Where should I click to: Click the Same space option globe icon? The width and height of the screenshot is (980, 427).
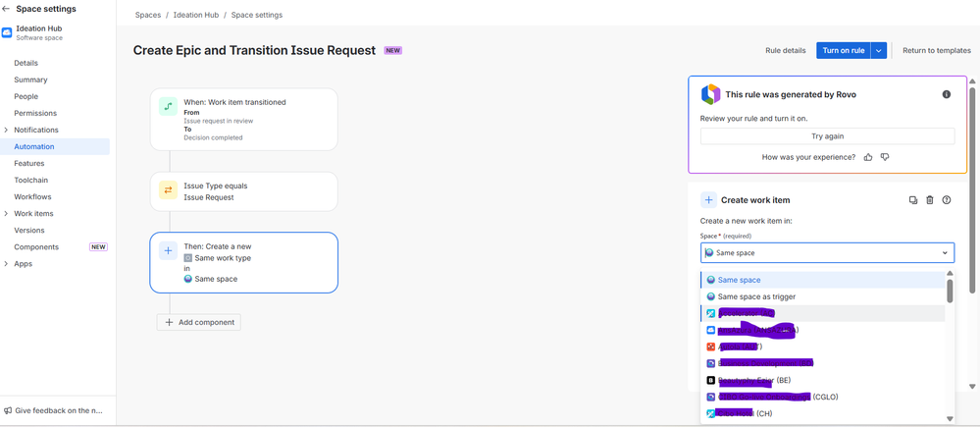pos(710,280)
